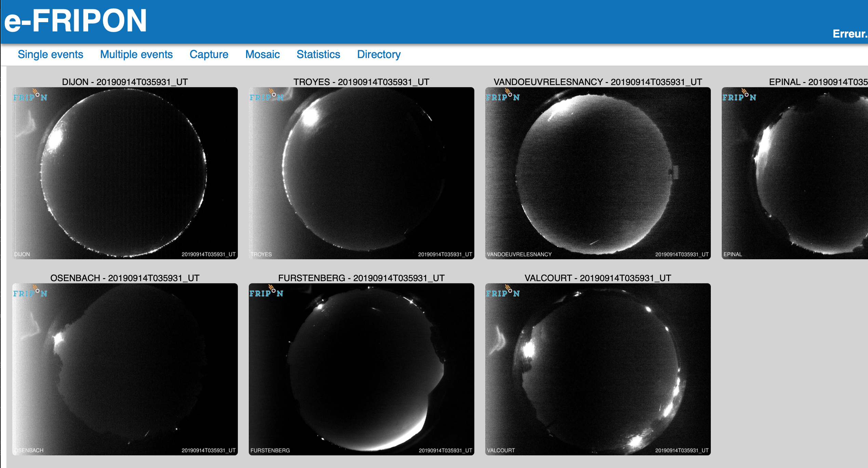The height and width of the screenshot is (468, 868).
Task: Go to the Capture section
Action: pos(209,54)
